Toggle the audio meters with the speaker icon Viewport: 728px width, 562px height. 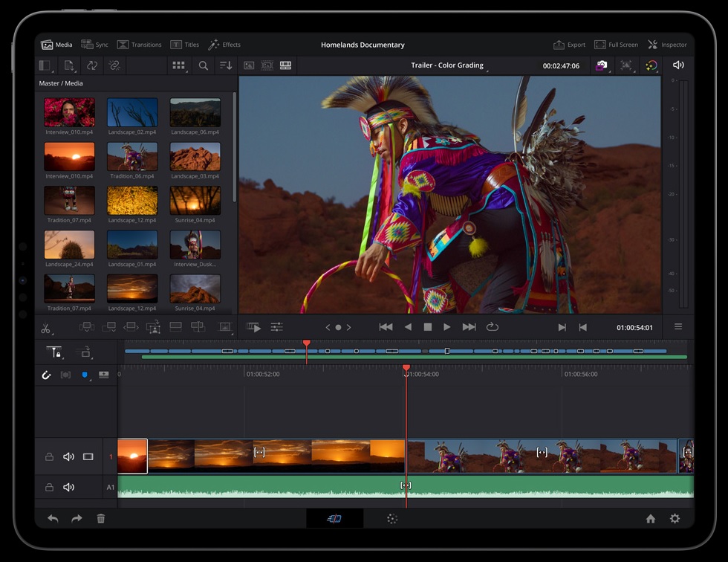coord(678,65)
